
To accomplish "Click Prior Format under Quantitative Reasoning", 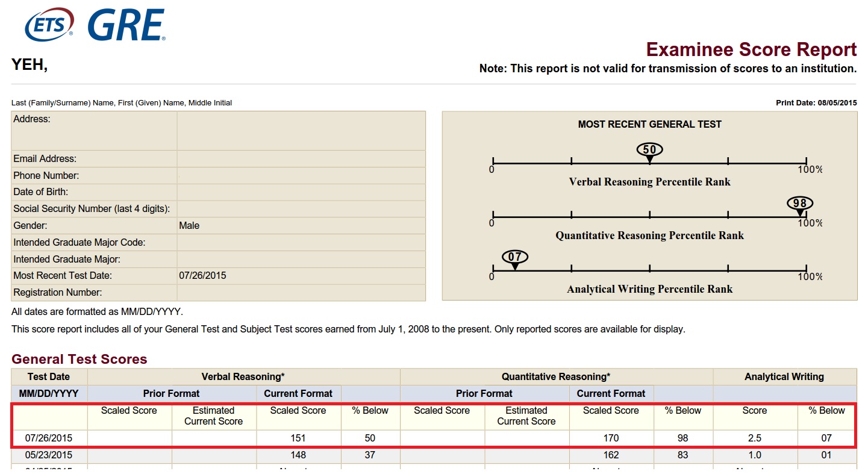I will 484,394.
